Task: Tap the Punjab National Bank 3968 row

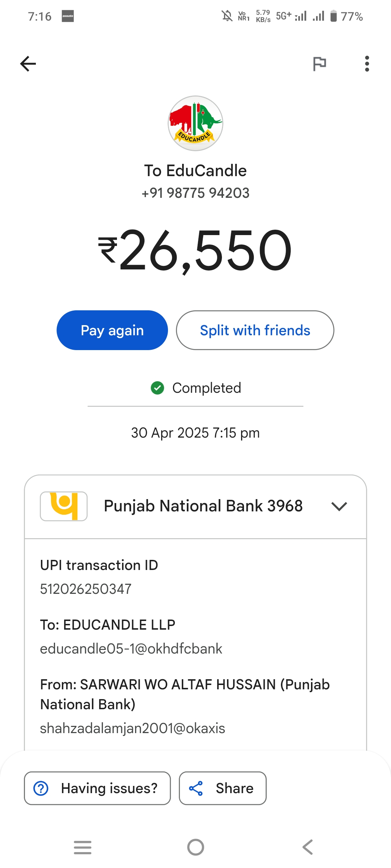Action: point(203,506)
